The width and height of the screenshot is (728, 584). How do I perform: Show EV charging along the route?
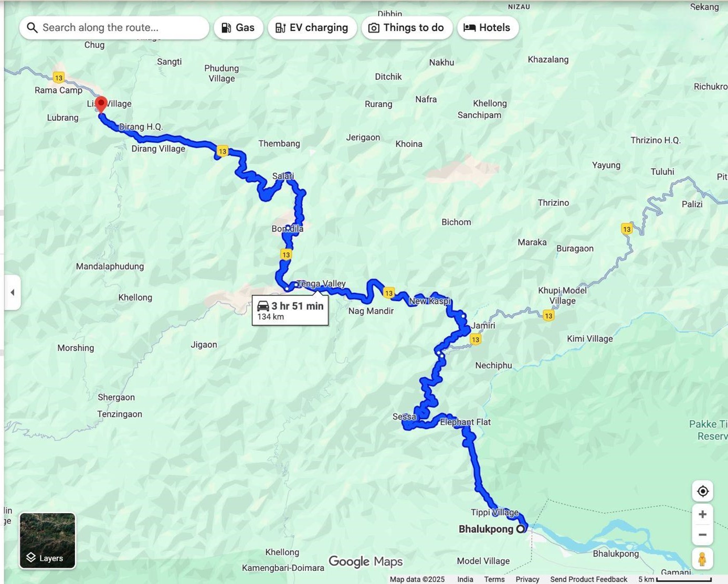coord(312,28)
